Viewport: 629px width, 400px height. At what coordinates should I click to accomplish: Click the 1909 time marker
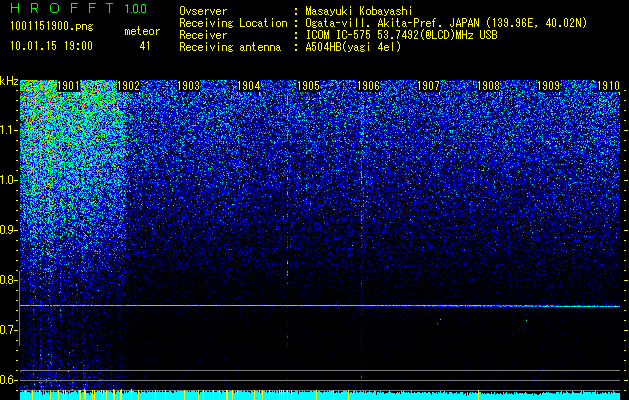[x=548, y=86]
